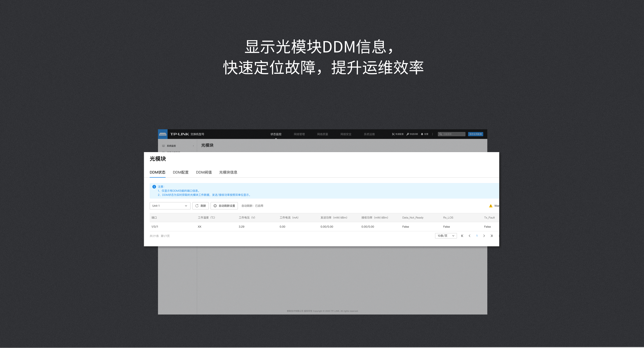This screenshot has height=348, width=644.
Task: Click the 系统监控 sidebar icon
Action: (163, 146)
